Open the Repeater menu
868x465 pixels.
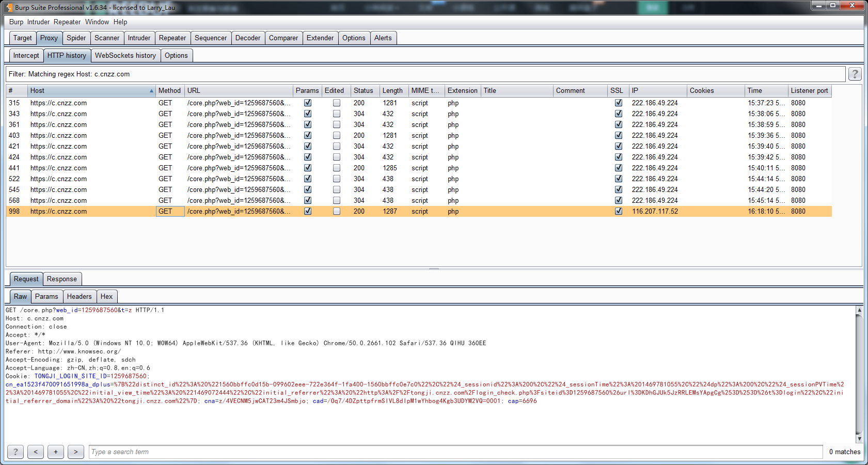(67, 22)
